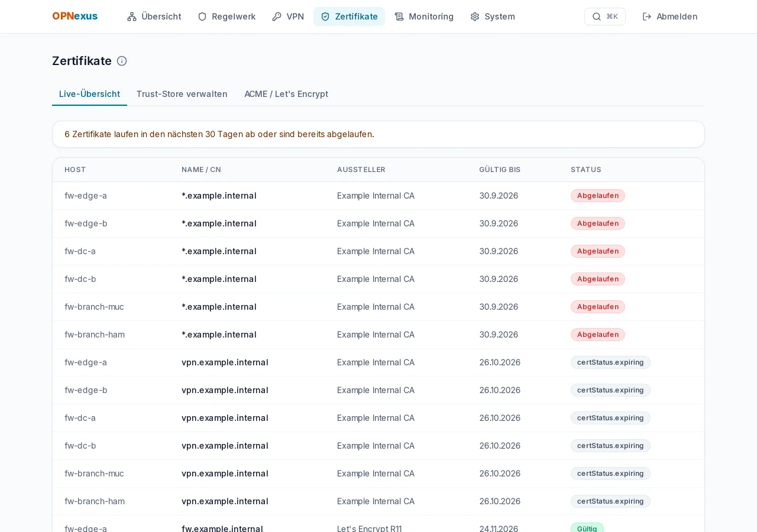Click the info icon beside Zertifikate heading
The image size is (757, 532).
[122, 61]
